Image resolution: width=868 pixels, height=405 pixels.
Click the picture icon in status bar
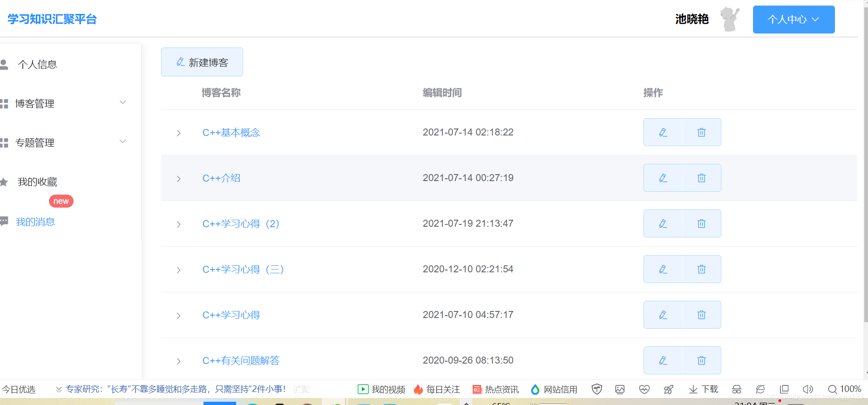(620, 389)
